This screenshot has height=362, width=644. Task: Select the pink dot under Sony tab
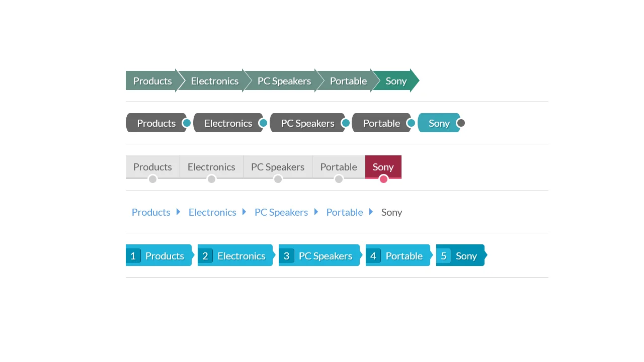click(x=383, y=179)
